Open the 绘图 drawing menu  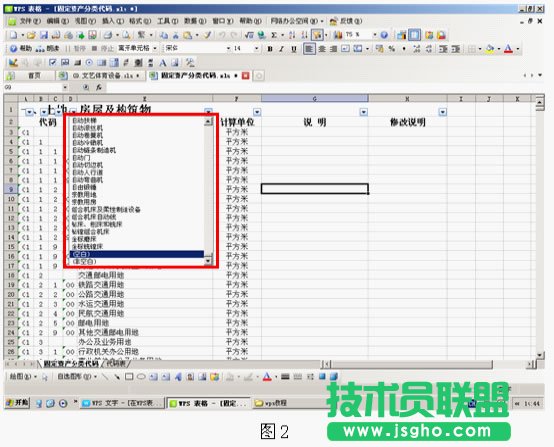[x=23, y=377]
